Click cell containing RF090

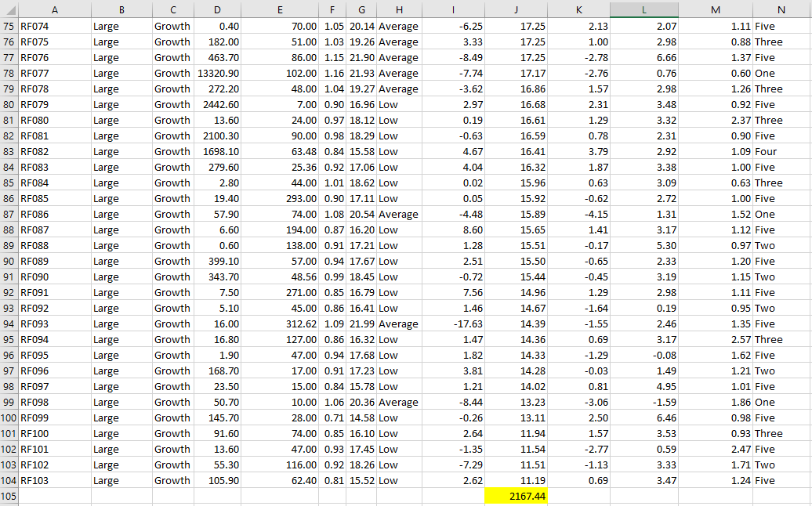click(55, 276)
